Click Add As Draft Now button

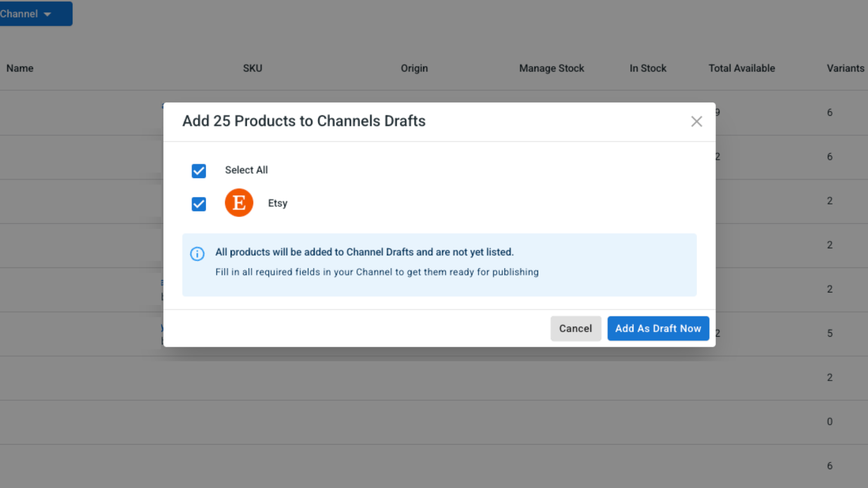tap(658, 328)
